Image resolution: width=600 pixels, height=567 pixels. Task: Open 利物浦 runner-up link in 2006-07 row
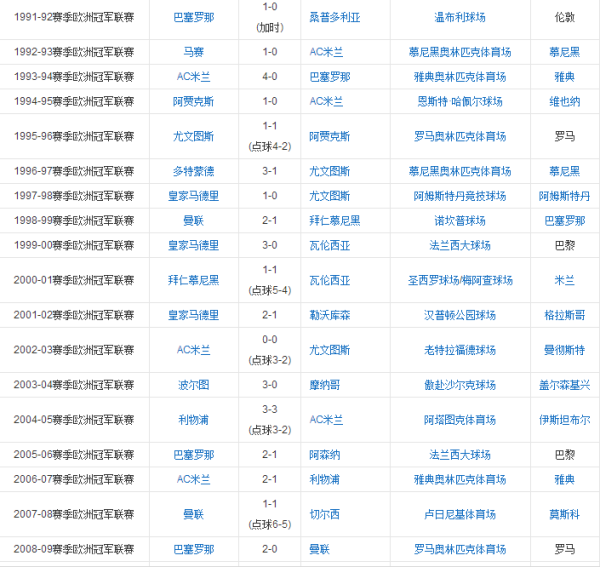click(x=324, y=479)
